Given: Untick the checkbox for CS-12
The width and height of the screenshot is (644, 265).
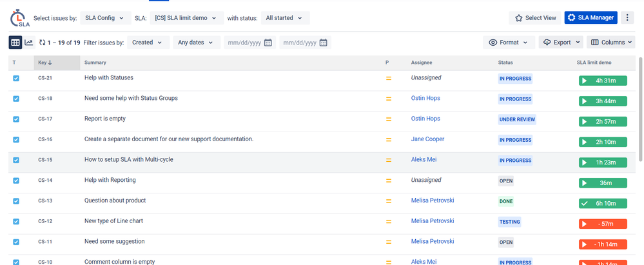Looking at the screenshot, I should [x=16, y=221].
